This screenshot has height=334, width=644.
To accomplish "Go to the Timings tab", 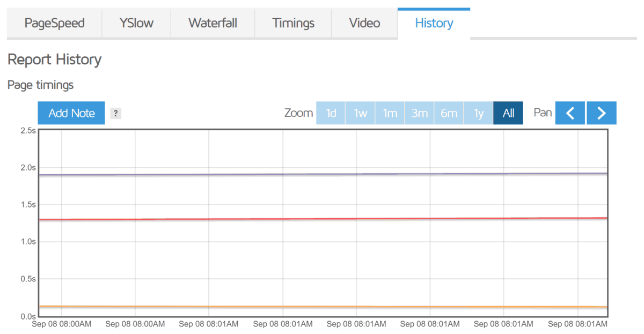I will pos(293,23).
